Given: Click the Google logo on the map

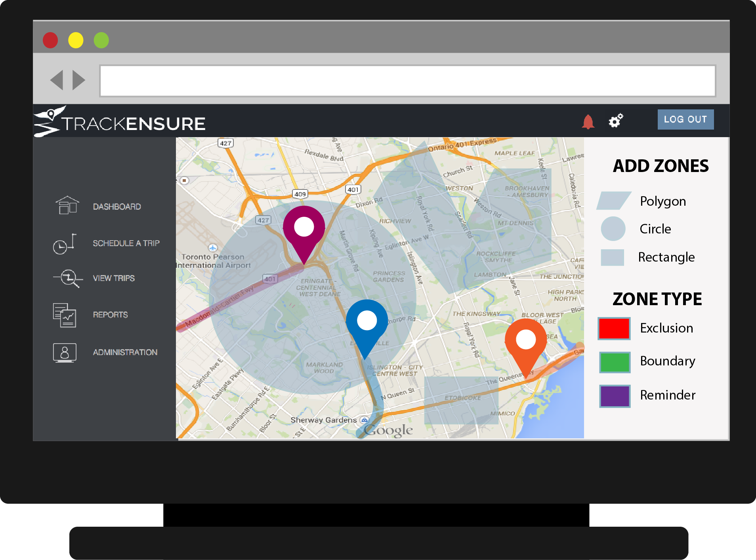Looking at the screenshot, I should coord(388,430).
